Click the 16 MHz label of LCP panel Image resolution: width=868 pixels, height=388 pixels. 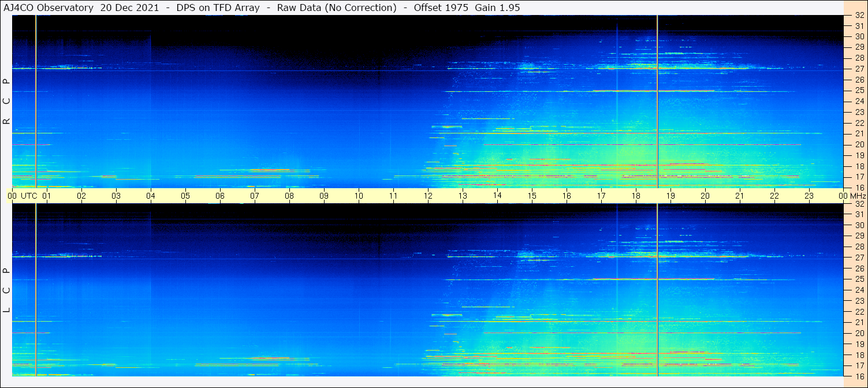pyautogui.click(x=859, y=376)
